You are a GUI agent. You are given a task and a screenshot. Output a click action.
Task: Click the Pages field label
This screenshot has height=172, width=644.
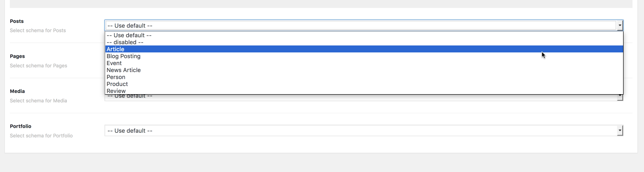17,56
